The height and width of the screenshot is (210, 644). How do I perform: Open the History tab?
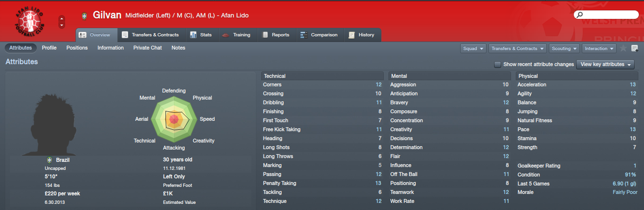(x=361, y=35)
